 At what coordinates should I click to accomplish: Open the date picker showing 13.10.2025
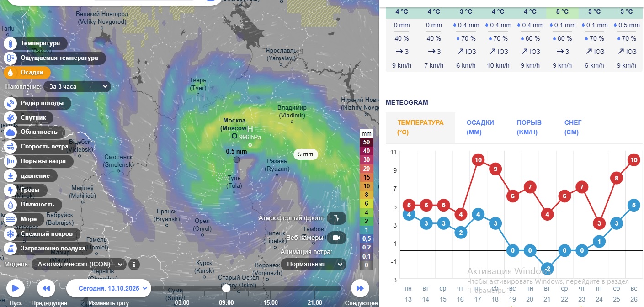(x=109, y=288)
